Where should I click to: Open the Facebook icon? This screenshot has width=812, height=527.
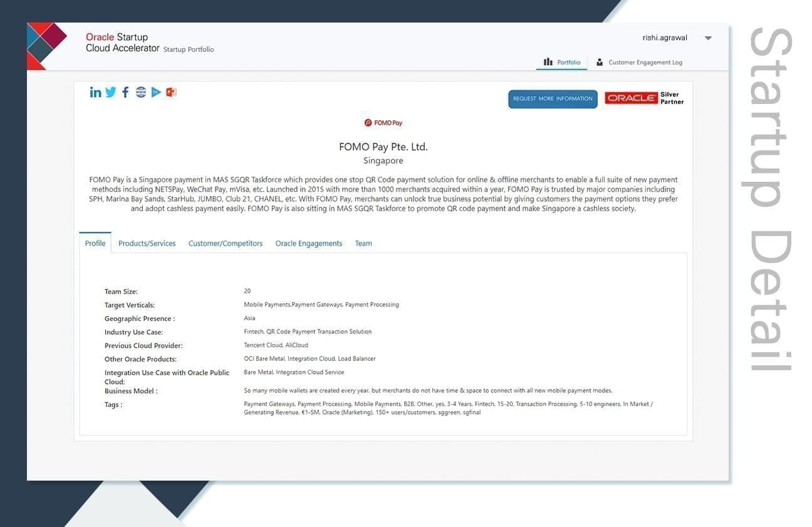pyautogui.click(x=125, y=91)
